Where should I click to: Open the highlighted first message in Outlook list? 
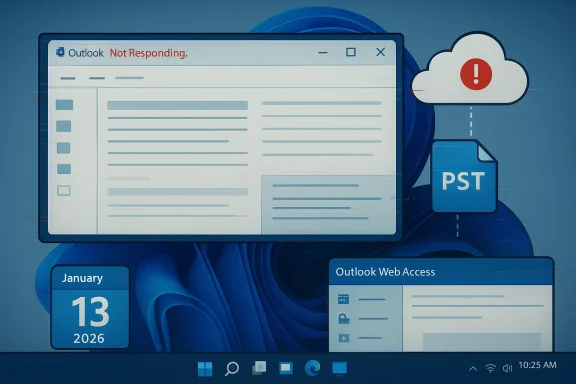tap(177, 105)
